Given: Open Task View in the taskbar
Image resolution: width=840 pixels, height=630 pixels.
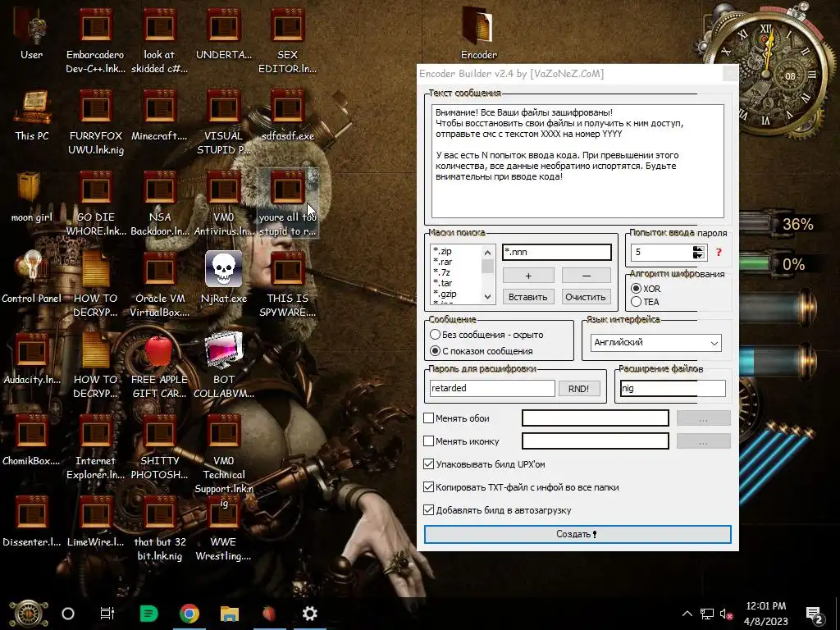Looking at the screenshot, I should tap(107, 614).
